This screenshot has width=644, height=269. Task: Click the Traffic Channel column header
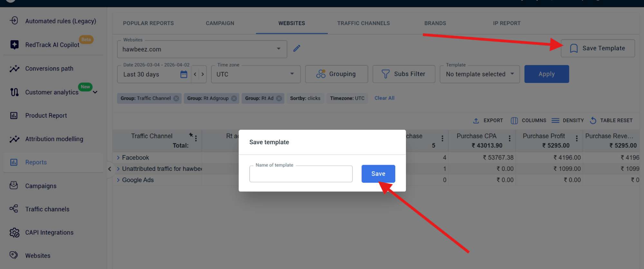pyautogui.click(x=152, y=136)
